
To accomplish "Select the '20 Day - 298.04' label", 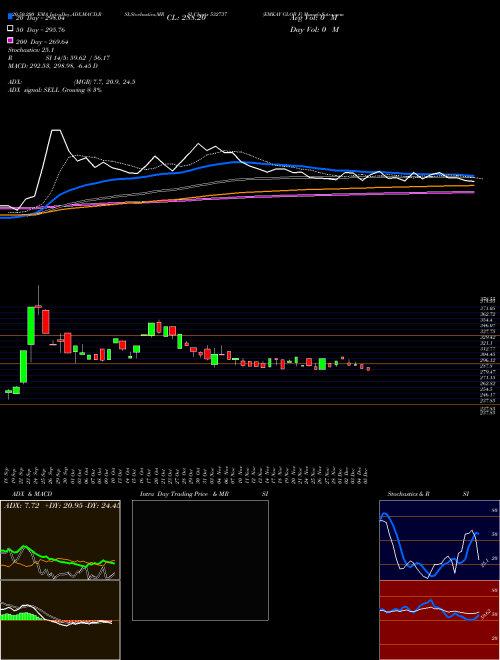I will tap(42, 18).
